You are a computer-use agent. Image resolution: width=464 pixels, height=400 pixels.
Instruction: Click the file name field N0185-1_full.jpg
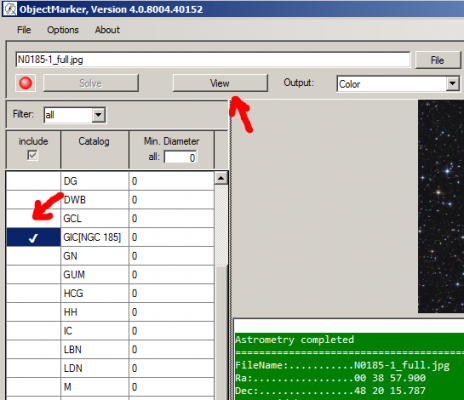pyautogui.click(x=212, y=60)
